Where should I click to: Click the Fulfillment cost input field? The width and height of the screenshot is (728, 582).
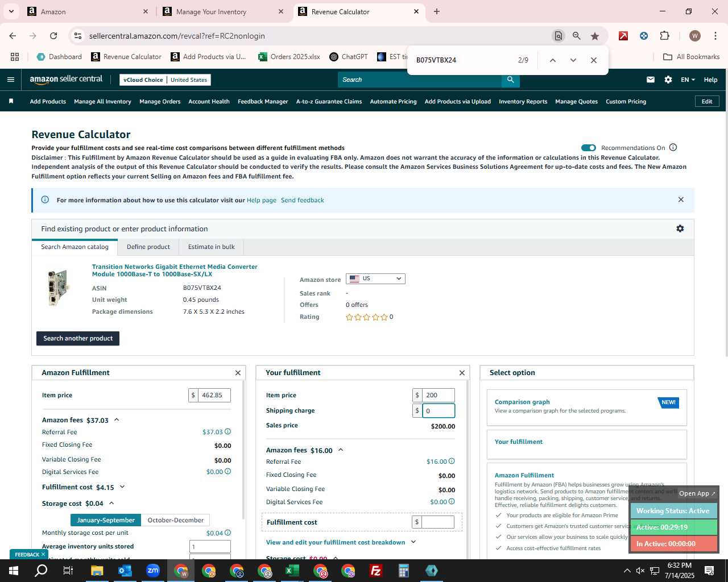437,522
